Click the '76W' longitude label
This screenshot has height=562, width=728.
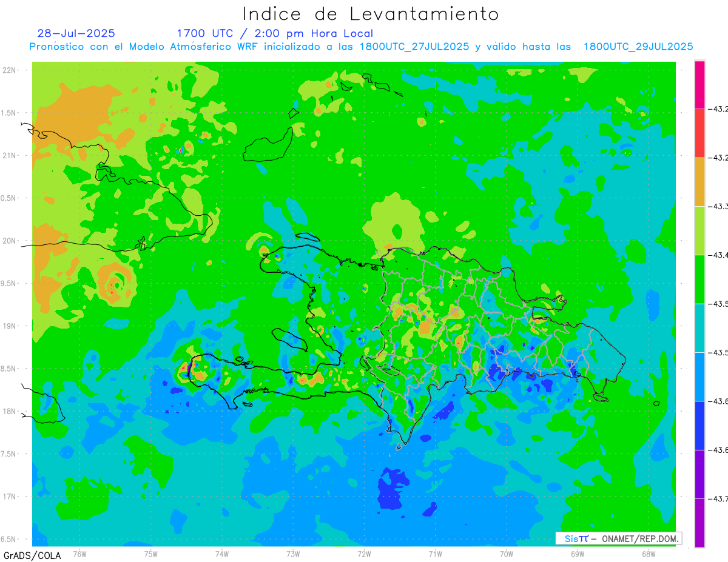[x=79, y=554]
